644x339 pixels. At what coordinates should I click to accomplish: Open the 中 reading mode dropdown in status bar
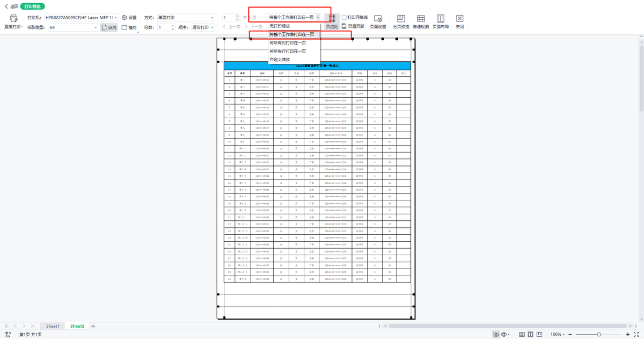(505, 334)
